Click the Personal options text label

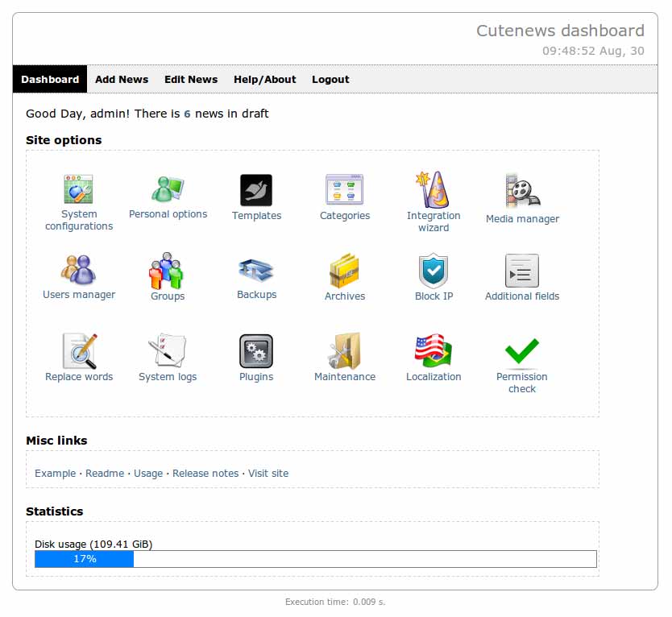point(168,214)
